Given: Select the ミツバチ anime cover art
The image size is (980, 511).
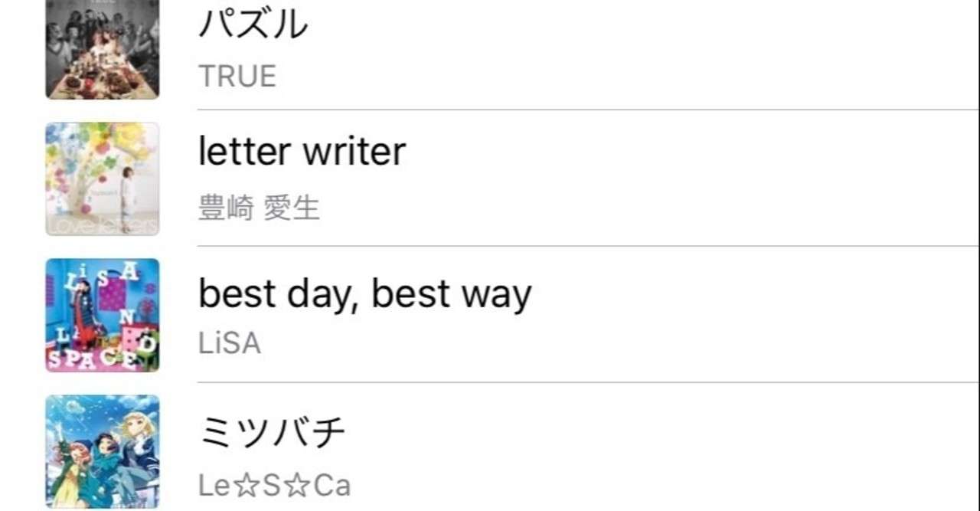Looking at the screenshot, I should 103,451.
